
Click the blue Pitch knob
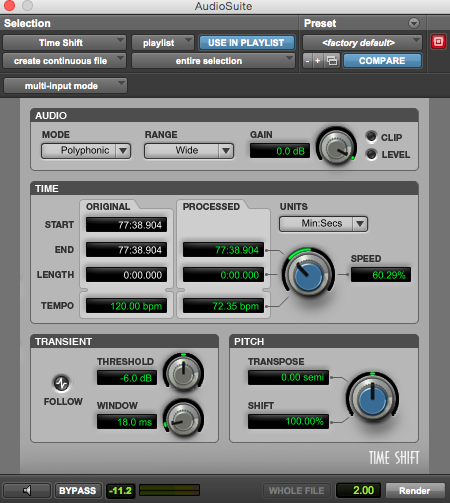tap(372, 399)
